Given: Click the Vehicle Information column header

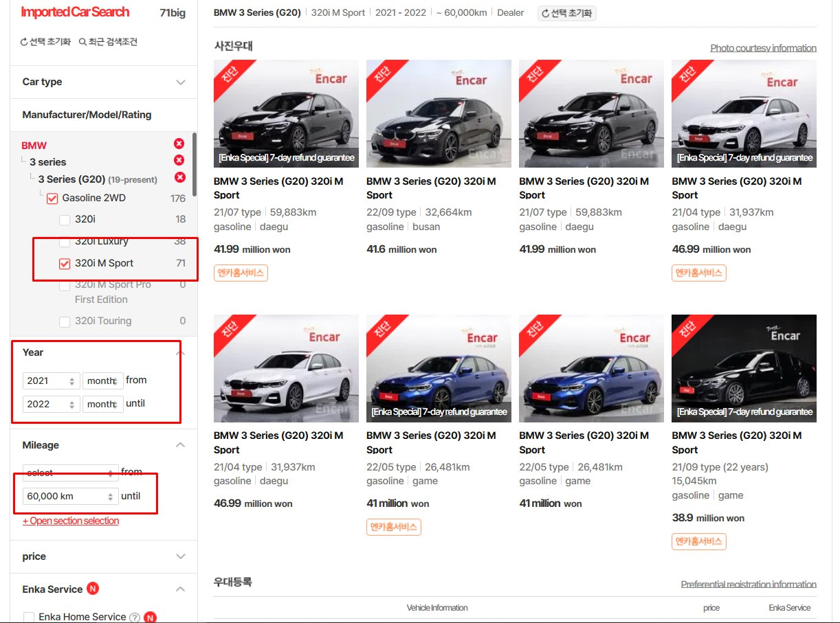Looking at the screenshot, I should click(x=437, y=608).
